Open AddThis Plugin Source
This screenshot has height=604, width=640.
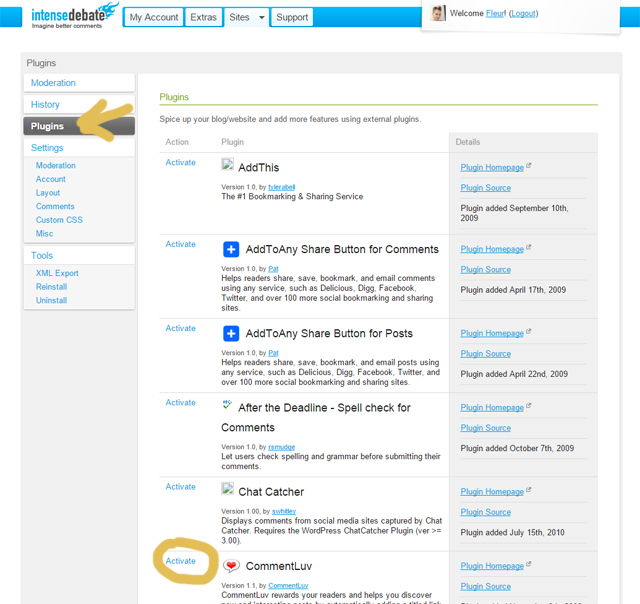point(486,188)
